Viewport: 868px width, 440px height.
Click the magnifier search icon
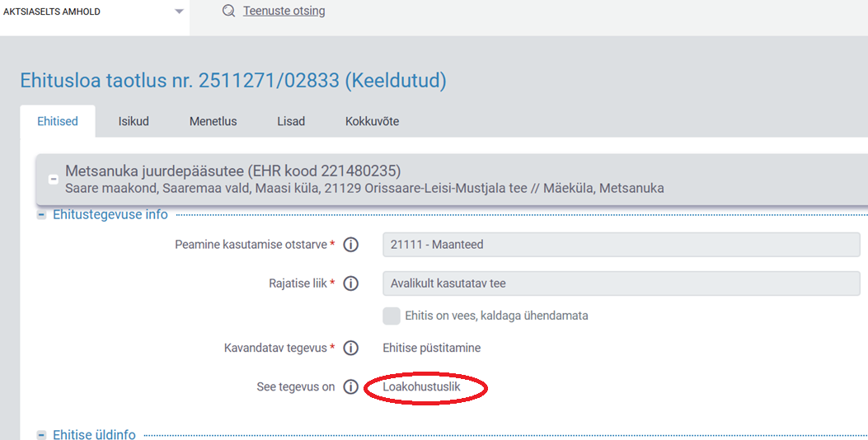pos(228,11)
